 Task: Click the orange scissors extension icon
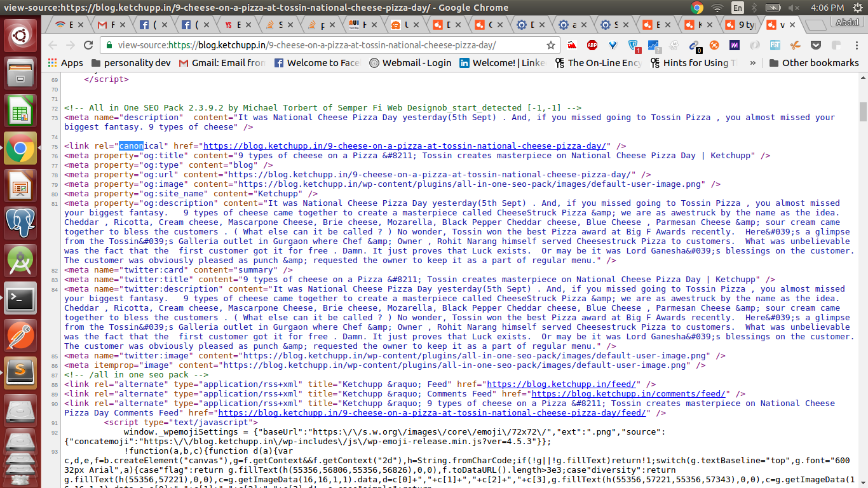(795, 46)
